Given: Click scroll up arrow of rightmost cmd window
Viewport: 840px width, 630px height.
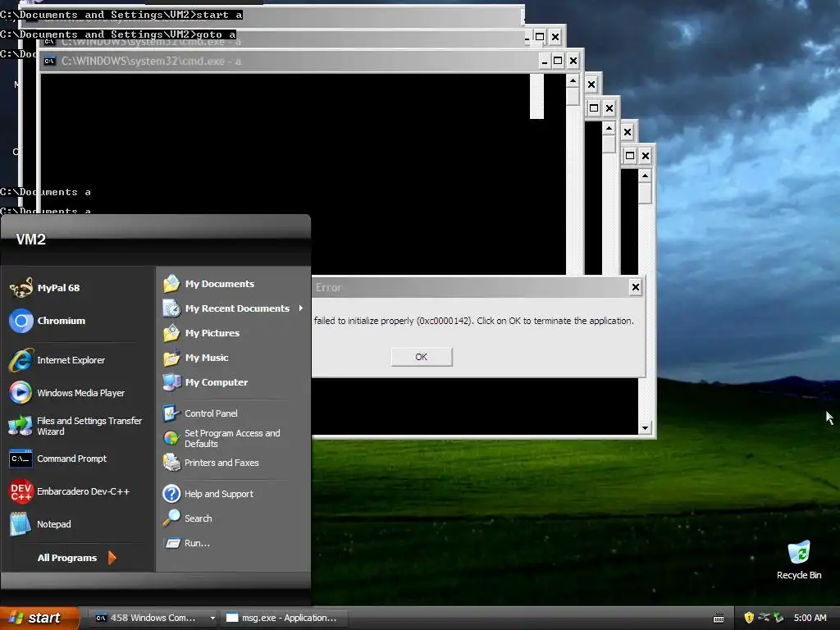Looking at the screenshot, I should 645,176.
